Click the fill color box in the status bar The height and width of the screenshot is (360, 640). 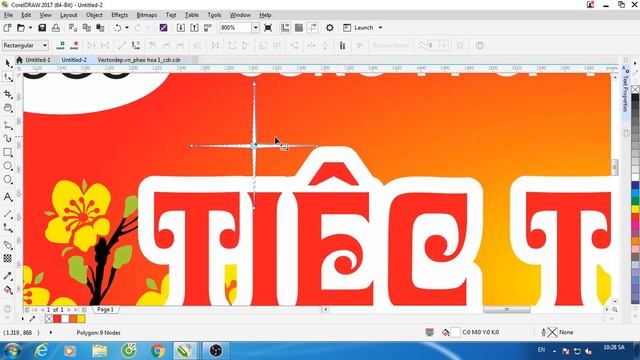tap(456, 333)
